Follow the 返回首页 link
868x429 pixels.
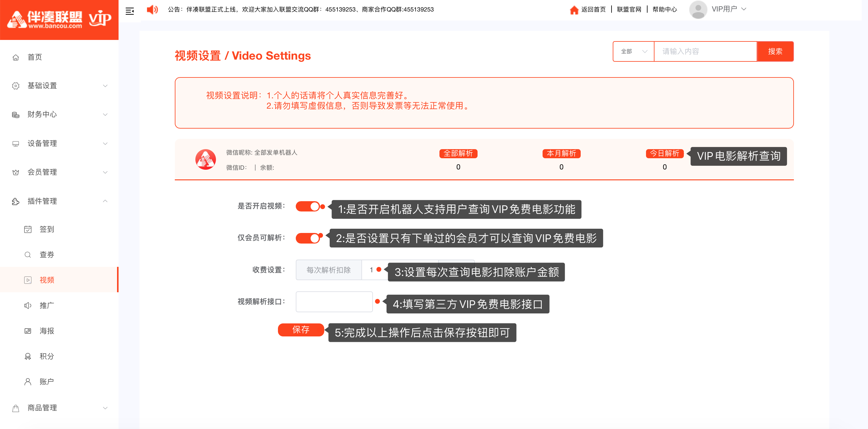point(593,9)
